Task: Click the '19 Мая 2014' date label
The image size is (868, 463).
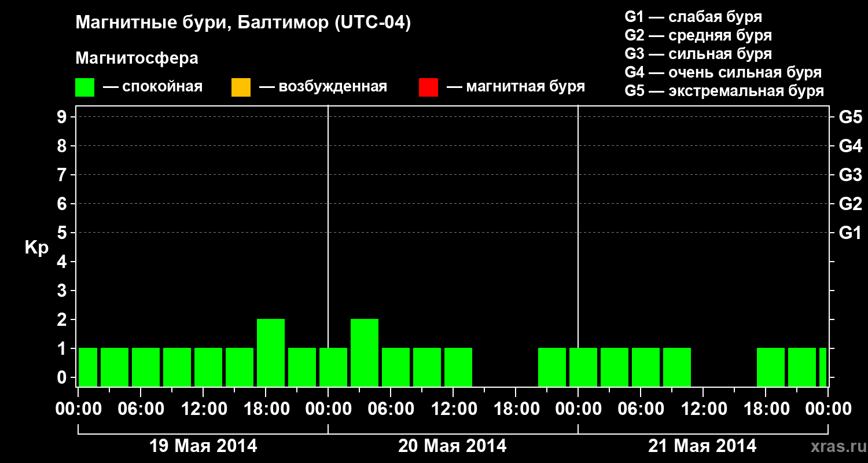Action: click(x=203, y=446)
